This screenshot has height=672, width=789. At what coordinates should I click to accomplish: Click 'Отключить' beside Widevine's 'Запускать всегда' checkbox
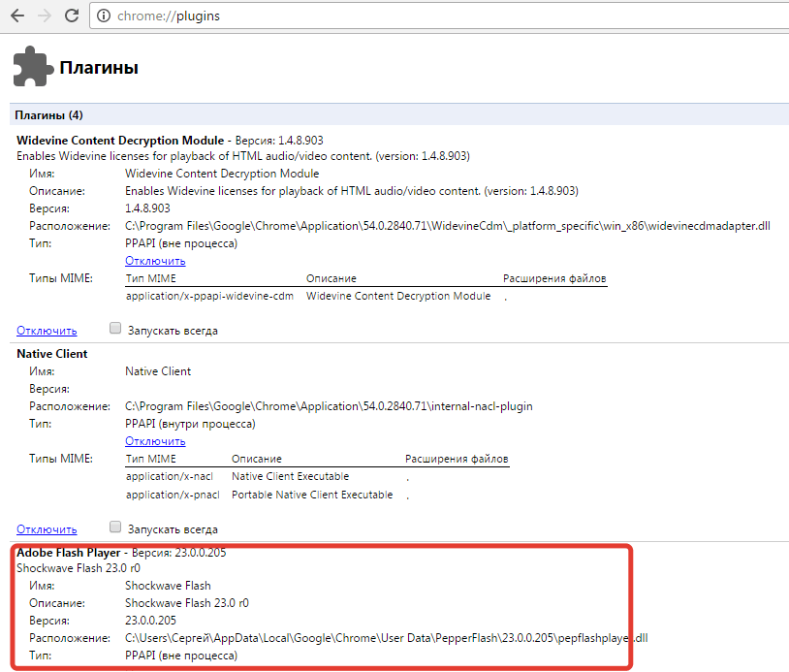coord(47,331)
